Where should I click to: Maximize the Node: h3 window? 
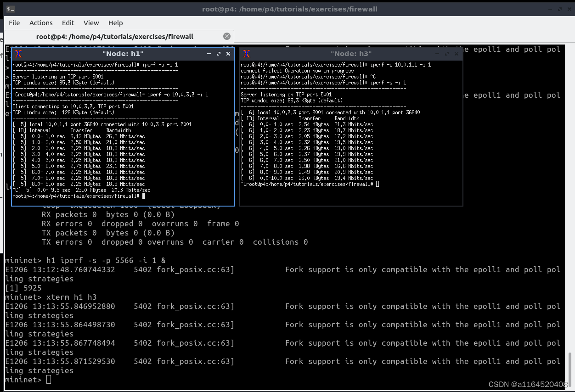pyautogui.click(x=447, y=54)
